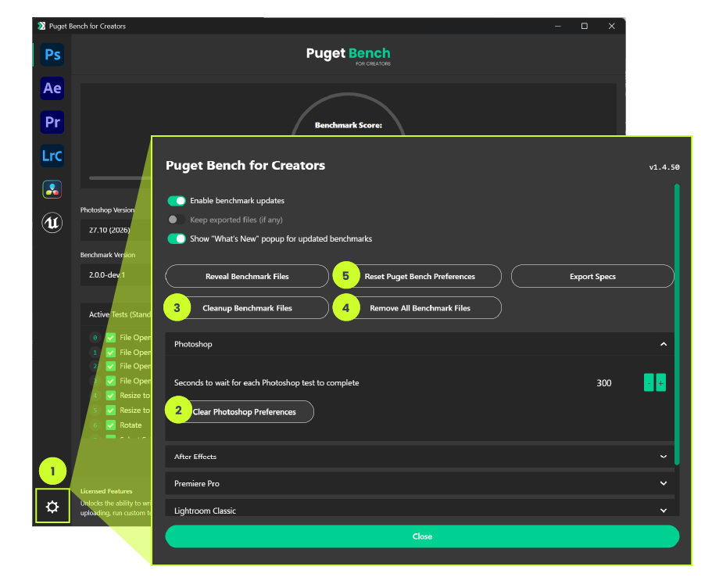Click Cleanup Benchmark Files button
Viewport: 712px width, 588px height.
click(x=247, y=308)
